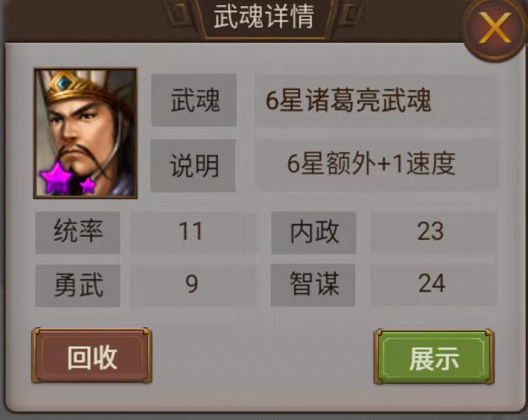528x420 pixels.
Task: Click the 内政 value 23
Action: [x=431, y=231]
